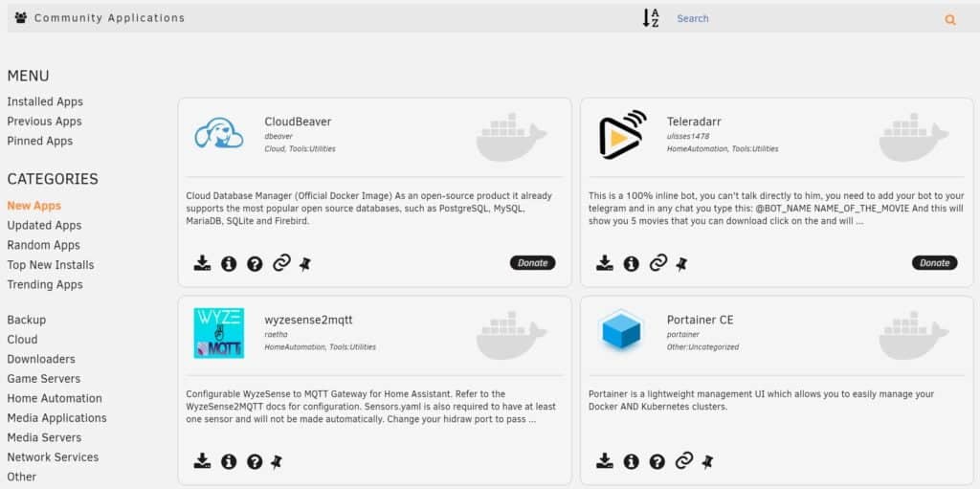Click the orange search magnifier icon
The width and height of the screenshot is (980, 489).
(949, 19)
